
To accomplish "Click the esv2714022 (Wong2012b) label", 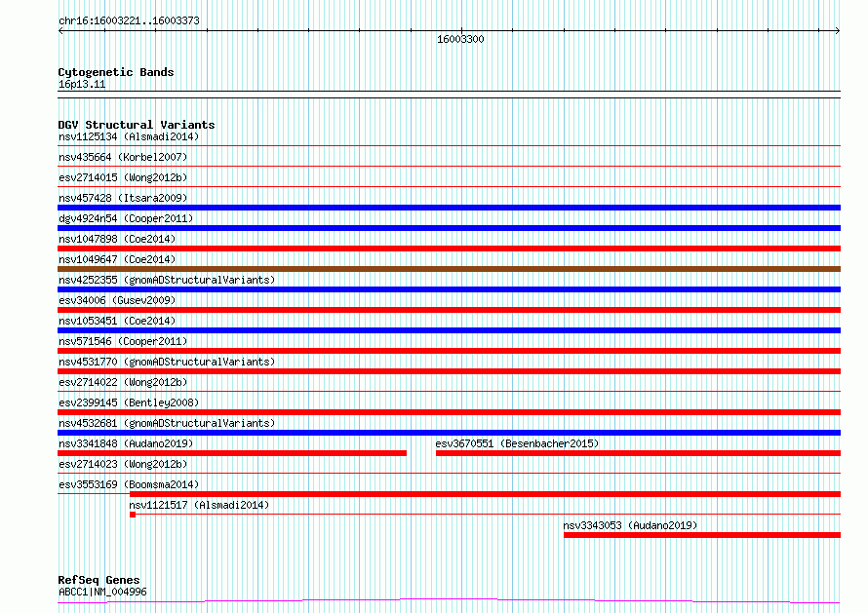I will 123,382.
